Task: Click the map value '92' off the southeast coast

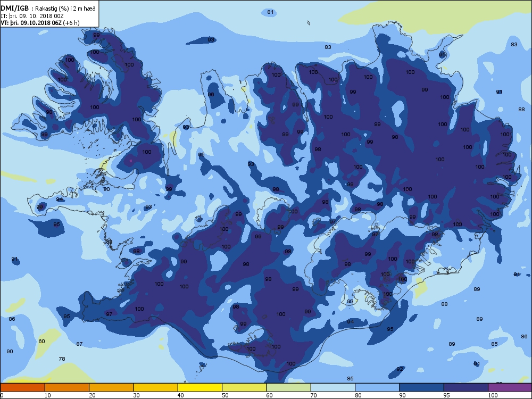Action: pos(400,369)
